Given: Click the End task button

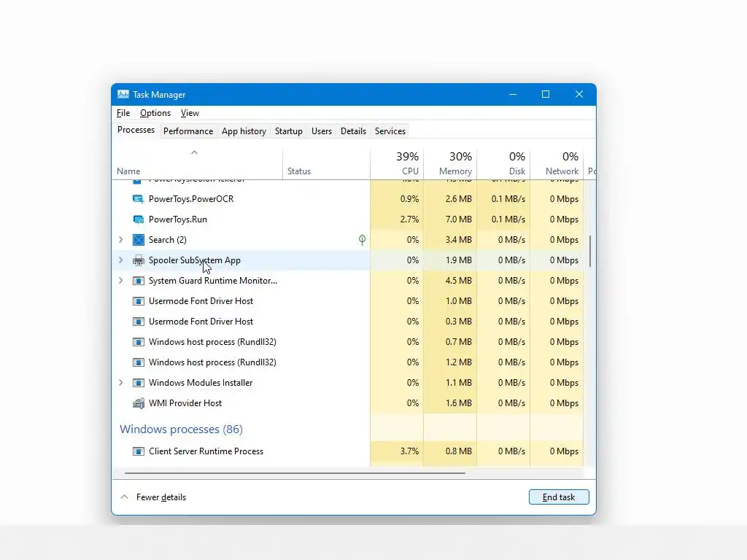Looking at the screenshot, I should coord(559,497).
